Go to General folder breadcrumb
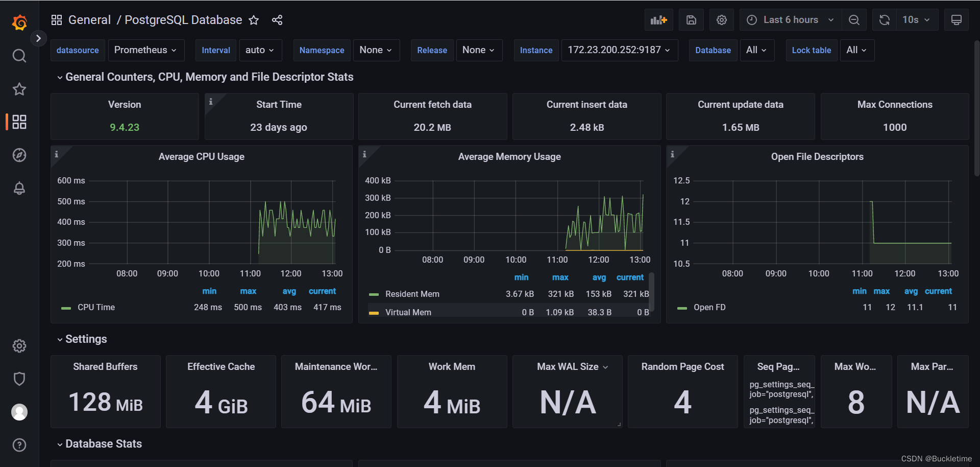 (89, 20)
